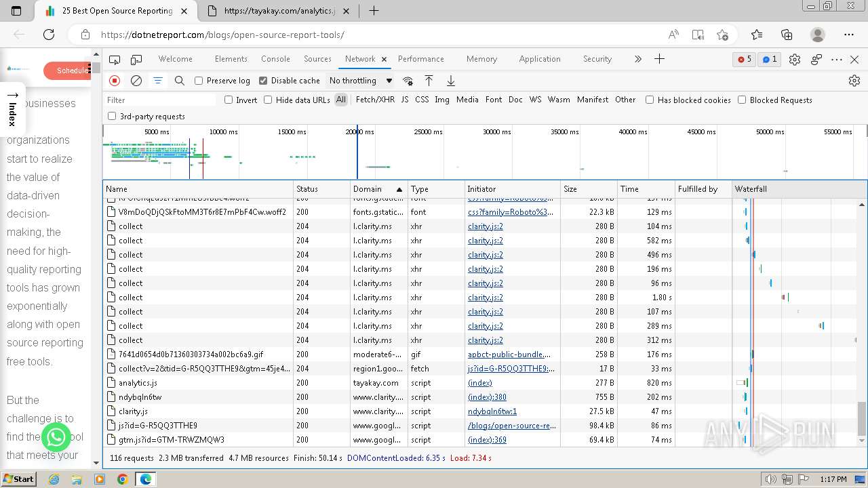Click the Filter text input field

pyautogui.click(x=160, y=100)
